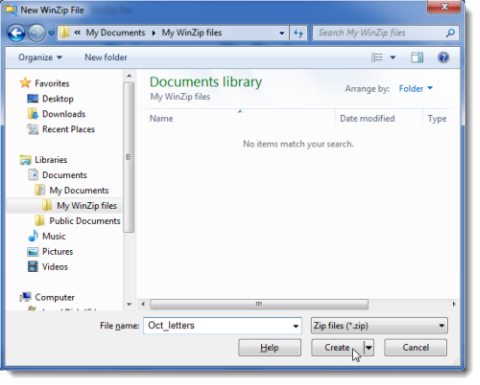Expand the File name dropdown arrow
Image resolution: width=480 pixels, height=385 pixels.
coord(295,326)
